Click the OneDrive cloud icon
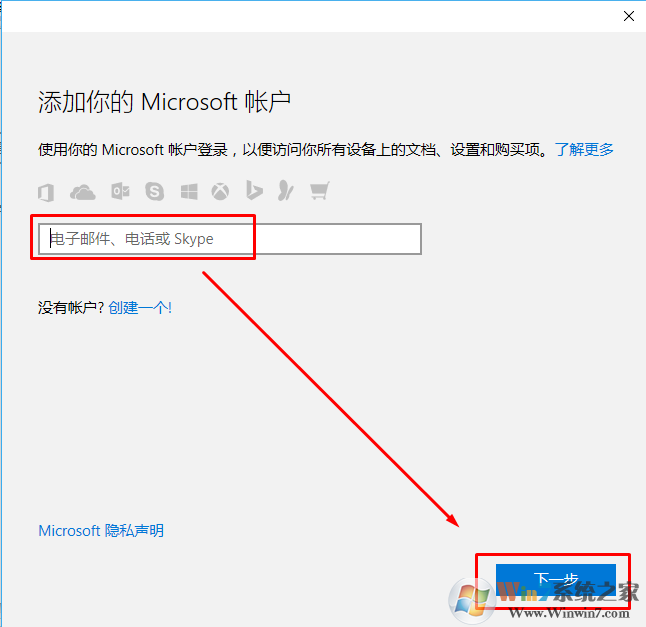The height and width of the screenshot is (627, 646). tap(83, 192)
